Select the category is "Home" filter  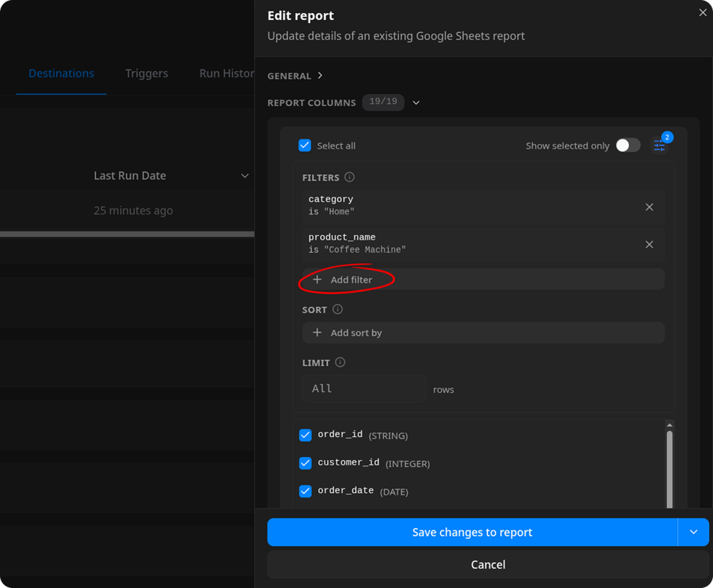pos(483,205)
